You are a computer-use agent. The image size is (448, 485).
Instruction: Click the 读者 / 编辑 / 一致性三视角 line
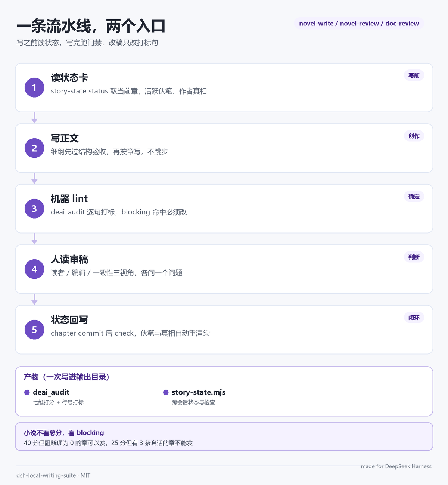tap(116, 273)
